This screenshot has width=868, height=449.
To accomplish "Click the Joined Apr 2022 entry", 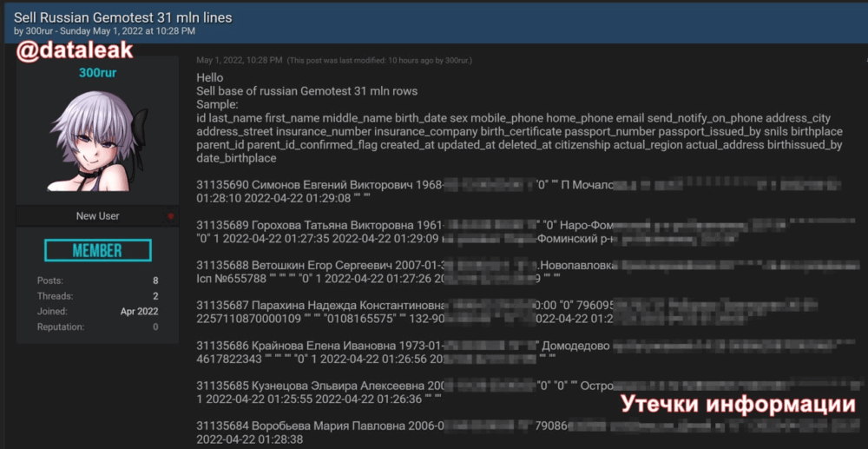I will click(97, 311).
